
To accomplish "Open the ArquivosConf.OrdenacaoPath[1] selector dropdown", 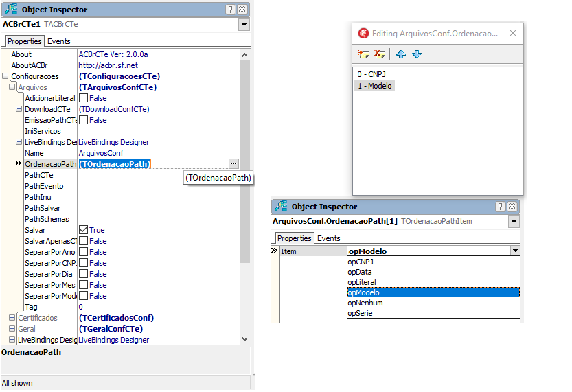I will tap(514, 221).
